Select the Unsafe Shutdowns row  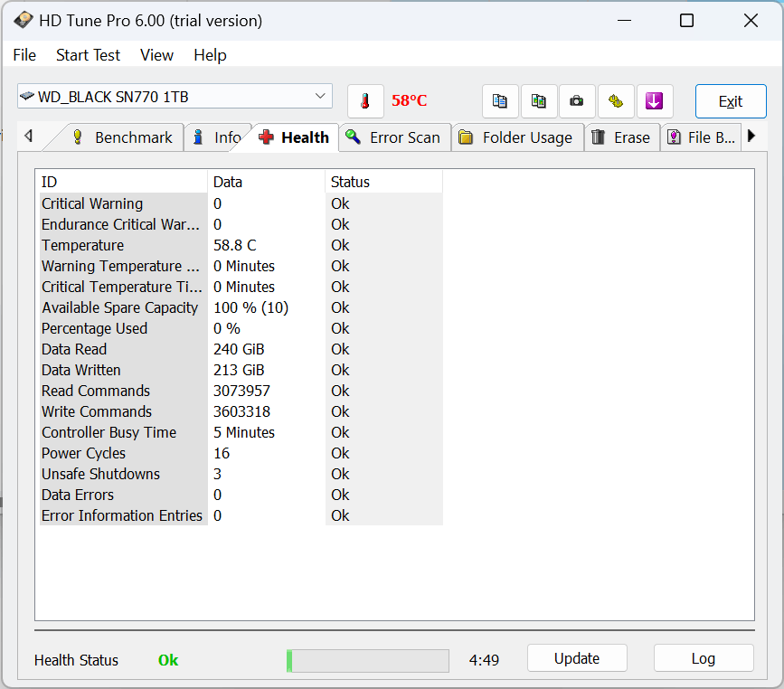(x=241, y=474)
